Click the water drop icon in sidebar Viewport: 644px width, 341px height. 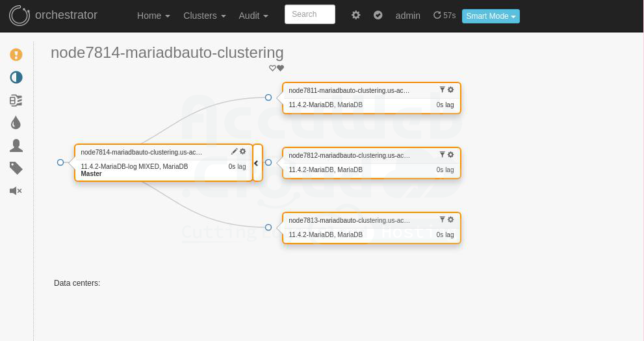pyautogui.click(x=16, y=123)
